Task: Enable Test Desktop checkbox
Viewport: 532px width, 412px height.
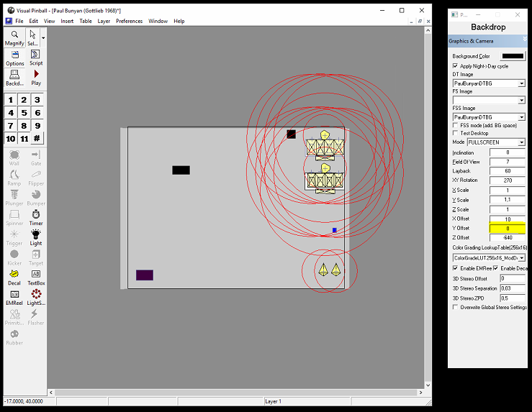Action: (455, 133)
